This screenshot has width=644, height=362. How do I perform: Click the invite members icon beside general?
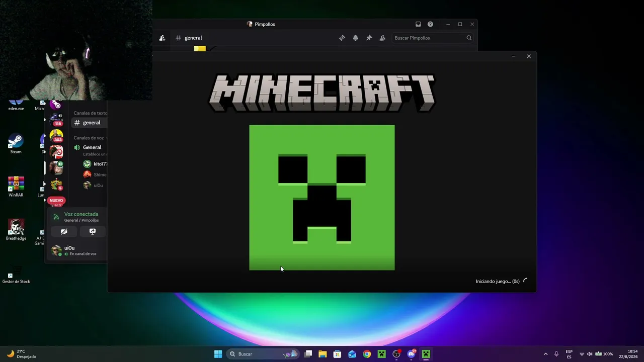coord(162,38)
